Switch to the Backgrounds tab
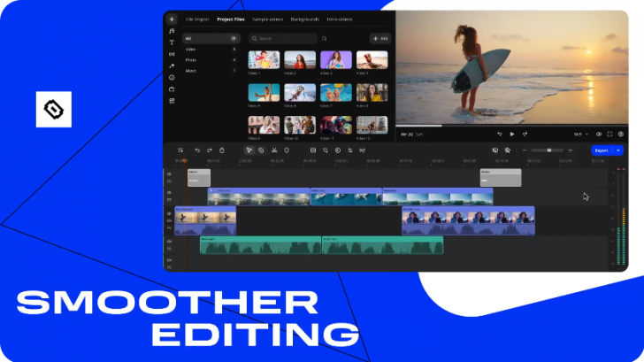Viewport: 644px width, 362px height. click(304, 19)
